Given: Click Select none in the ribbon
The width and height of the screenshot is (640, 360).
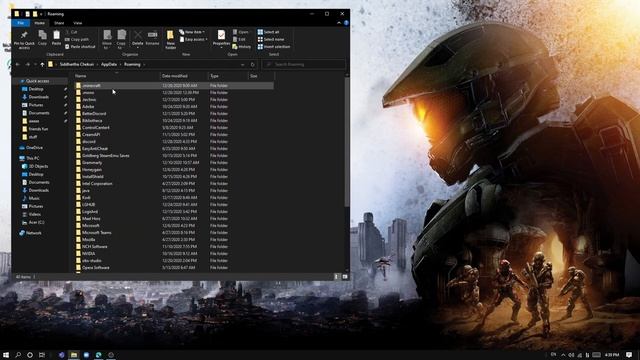Looking at the screenshot, I should coord(271,39).
